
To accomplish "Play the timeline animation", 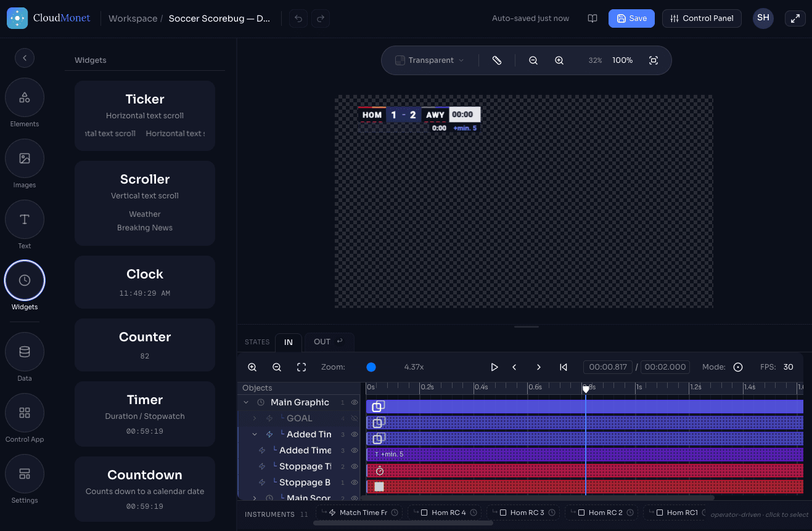I will (494, 367).
